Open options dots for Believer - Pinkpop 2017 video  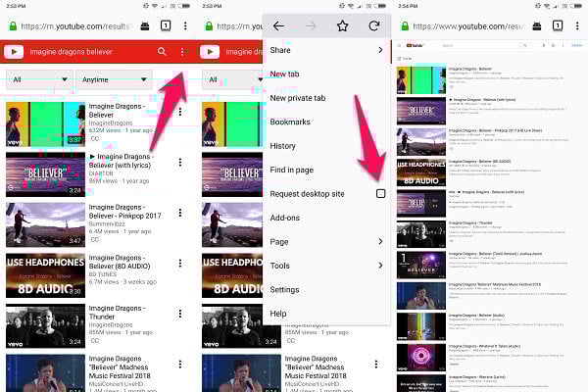180,213
